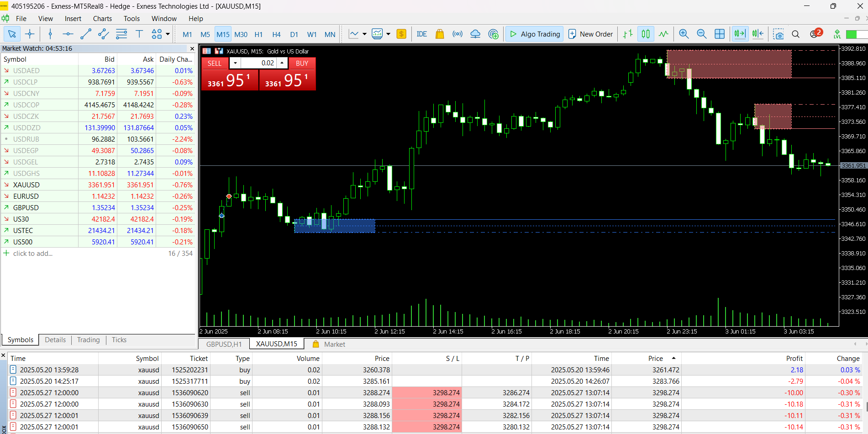868x434 pixels.
Task: Toggle chart shift from right border
Action: click(x=758, y=34)
